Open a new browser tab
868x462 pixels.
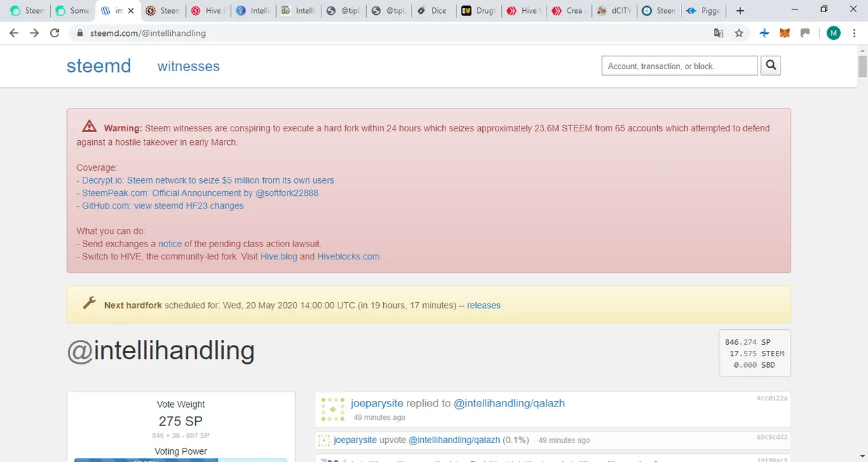coord(740,11)
